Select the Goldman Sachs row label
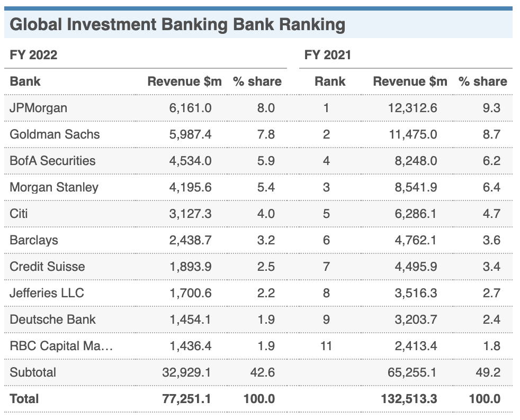This screenshot has height=420, width=520. tap(55, 134)
